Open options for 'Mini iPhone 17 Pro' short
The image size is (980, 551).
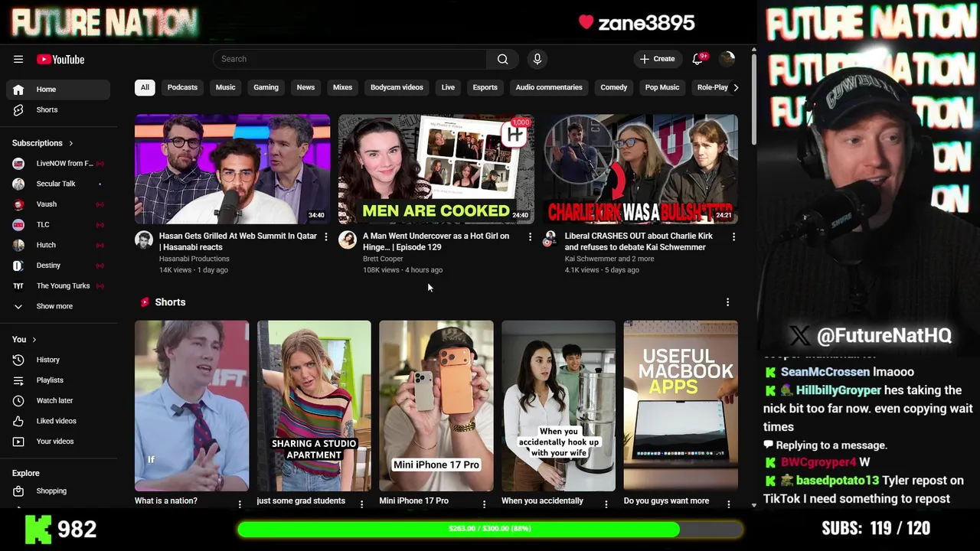[484, 504]
